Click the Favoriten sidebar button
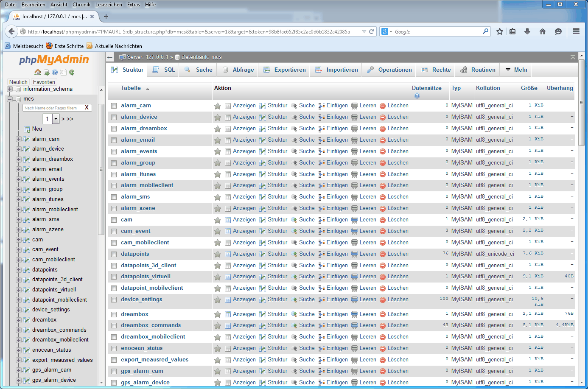Image resolution: width=588 pixels, height=389 pixels. pos(44,82)
